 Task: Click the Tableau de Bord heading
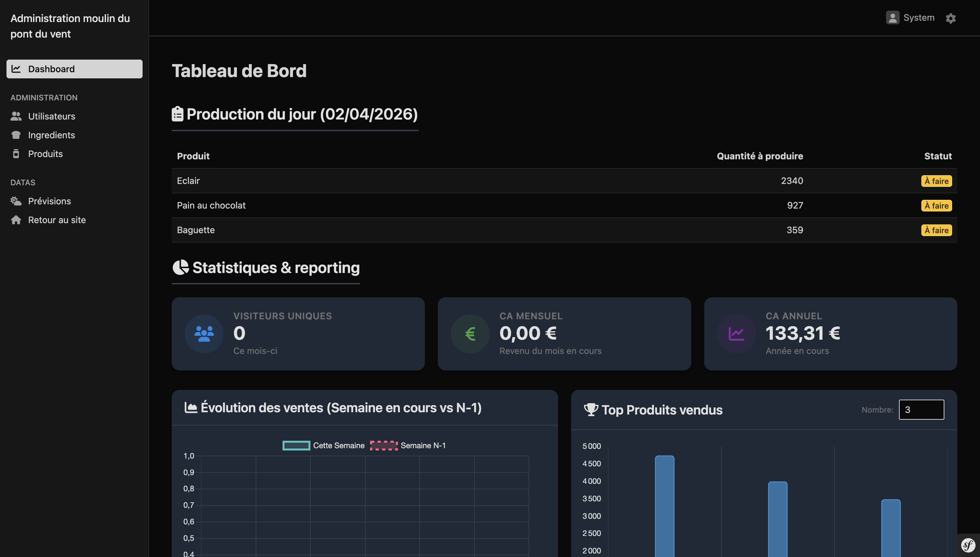coord(239,71)
